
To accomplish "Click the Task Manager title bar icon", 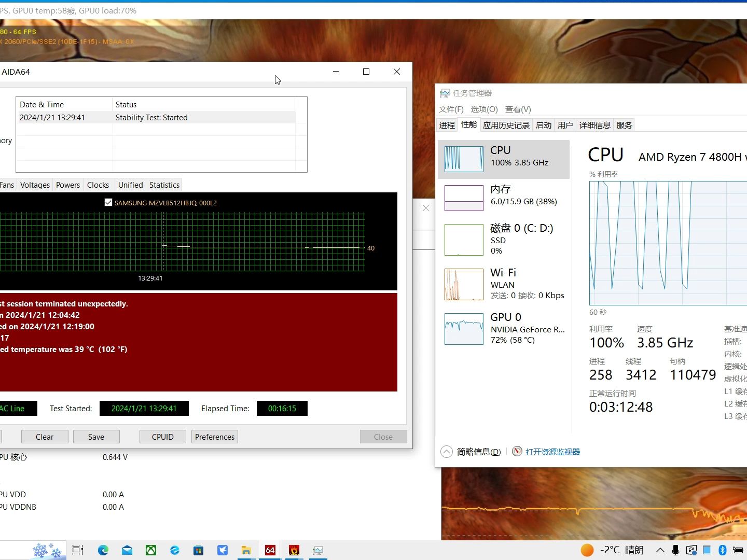I will 445,93.
